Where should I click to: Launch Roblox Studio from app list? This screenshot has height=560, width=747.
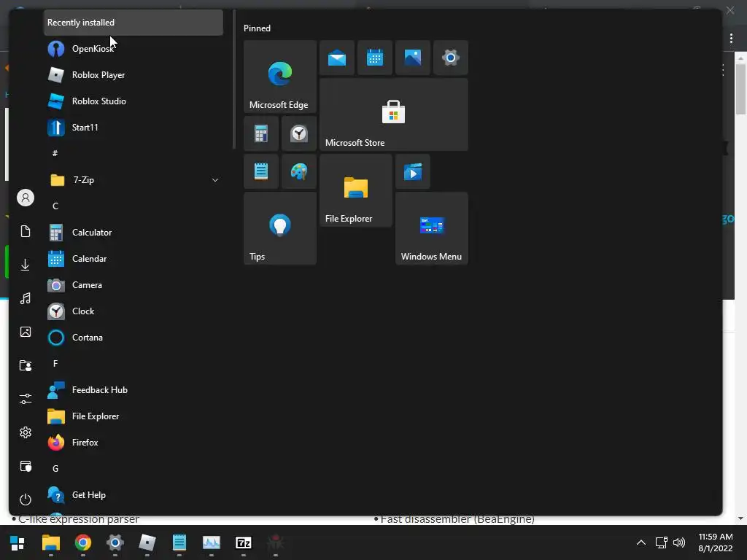[x=133, y=101]
